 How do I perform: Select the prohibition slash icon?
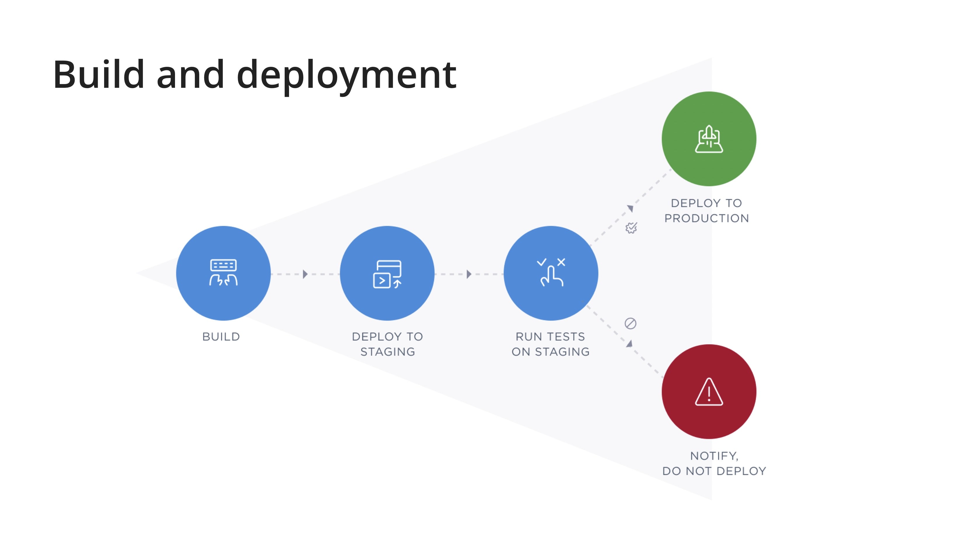point(630,323)
